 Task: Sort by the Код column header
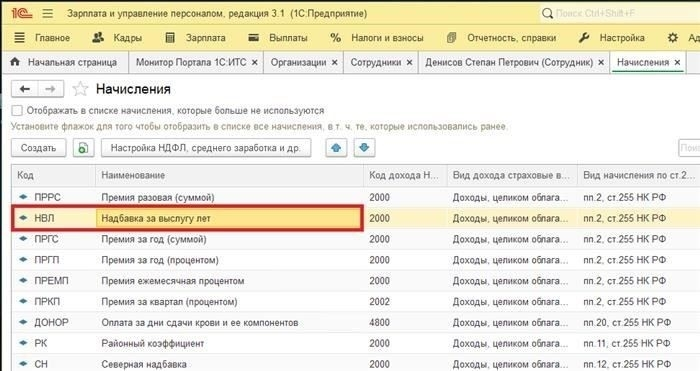coord(54,175)
